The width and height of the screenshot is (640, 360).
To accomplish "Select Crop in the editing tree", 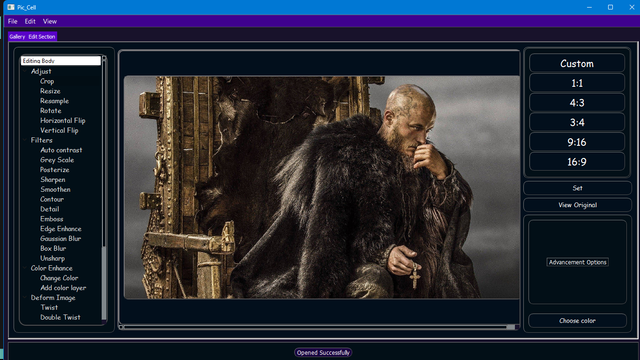I will point(47,81).
